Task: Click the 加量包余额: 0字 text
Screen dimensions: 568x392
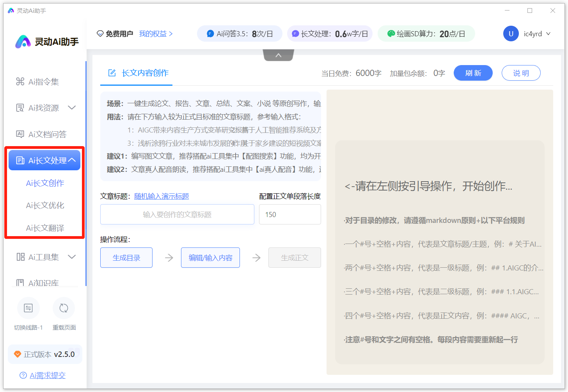Action: coord(417,73)
